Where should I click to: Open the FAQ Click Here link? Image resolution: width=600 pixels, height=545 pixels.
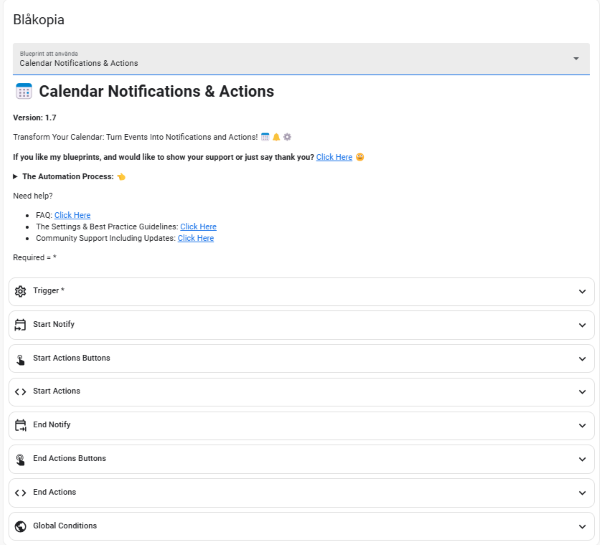(72, 215)
